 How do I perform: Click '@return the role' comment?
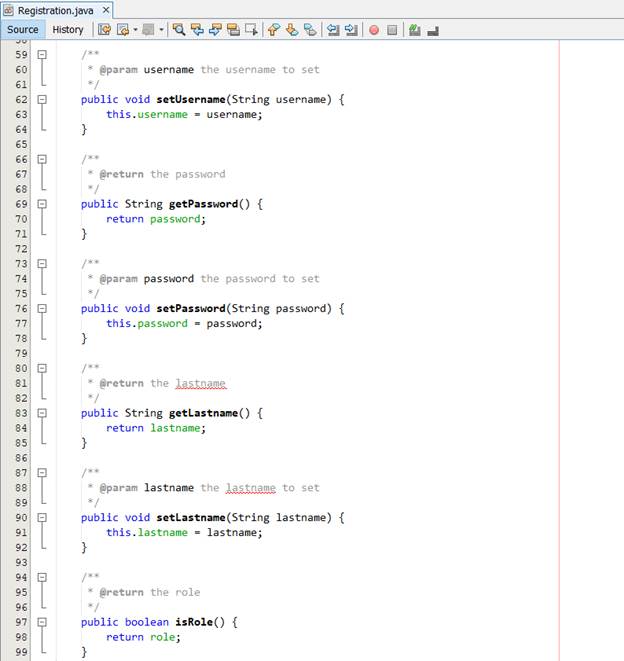click(150, 593)
